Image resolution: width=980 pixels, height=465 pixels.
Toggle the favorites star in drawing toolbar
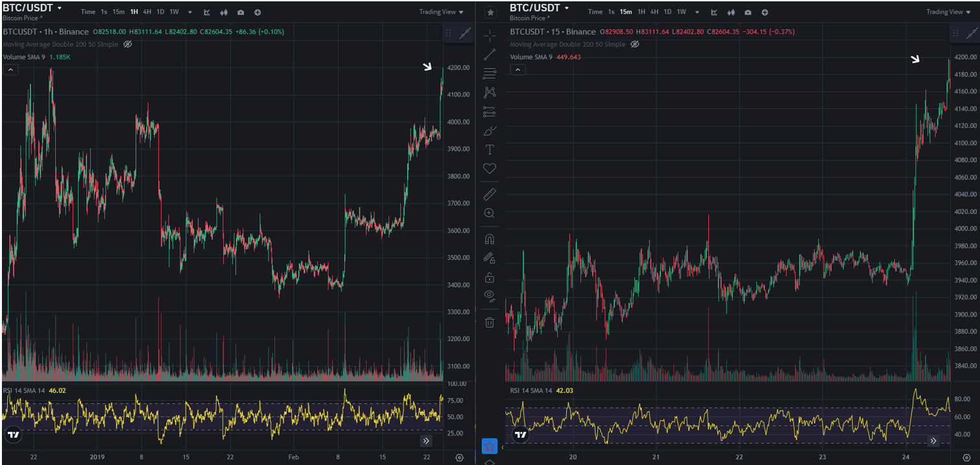(490, 12)
